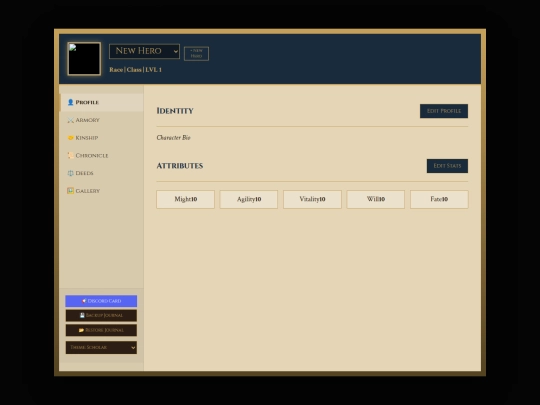Click the 'Attributes' heading
Viewport: 540px width, 405px height.
180,166
